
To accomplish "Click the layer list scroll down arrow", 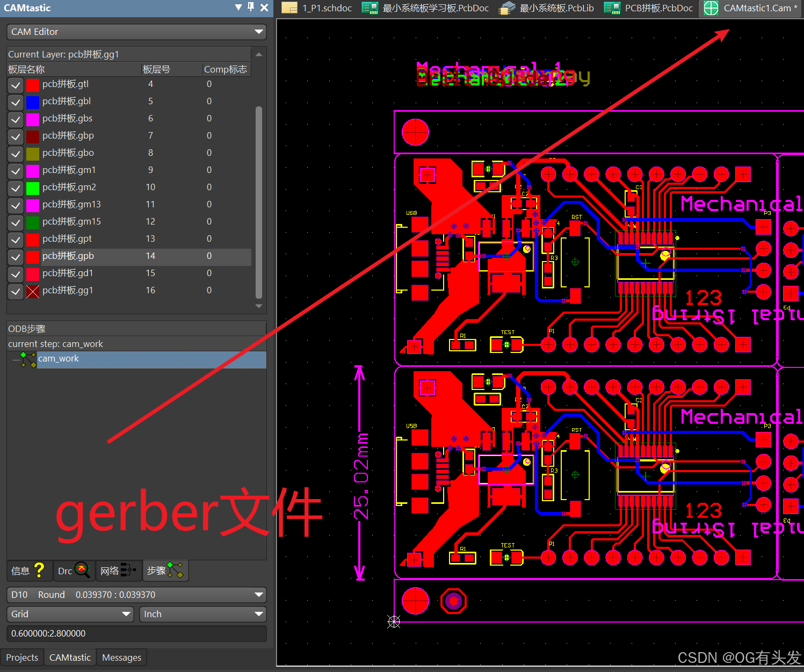I will pyautogui.click(x=259, y=306).
